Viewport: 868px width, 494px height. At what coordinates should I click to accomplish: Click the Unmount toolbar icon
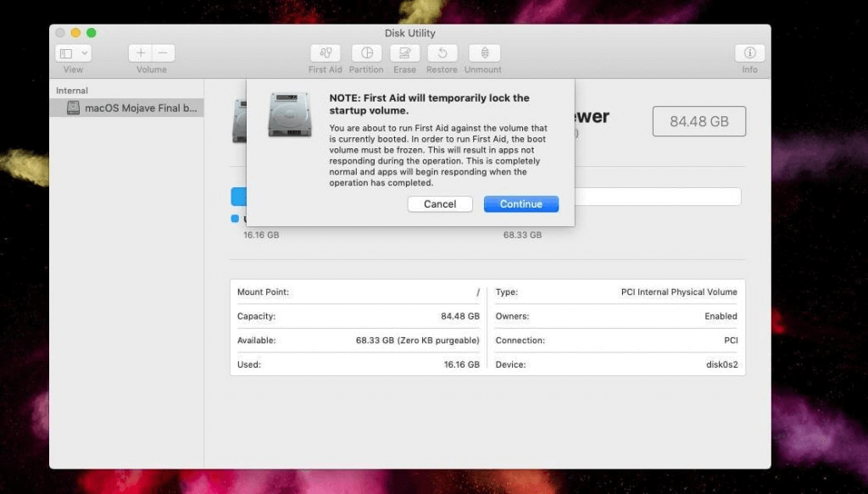pos(483,53)
